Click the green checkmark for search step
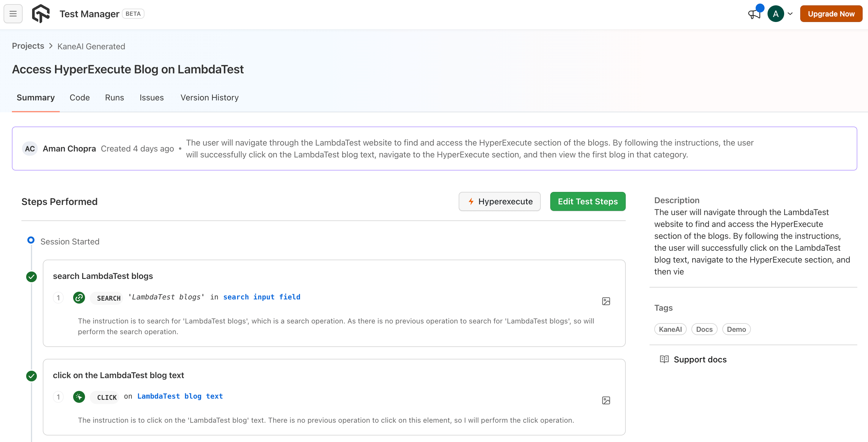868x442 pixels. [x=31, y=277]
